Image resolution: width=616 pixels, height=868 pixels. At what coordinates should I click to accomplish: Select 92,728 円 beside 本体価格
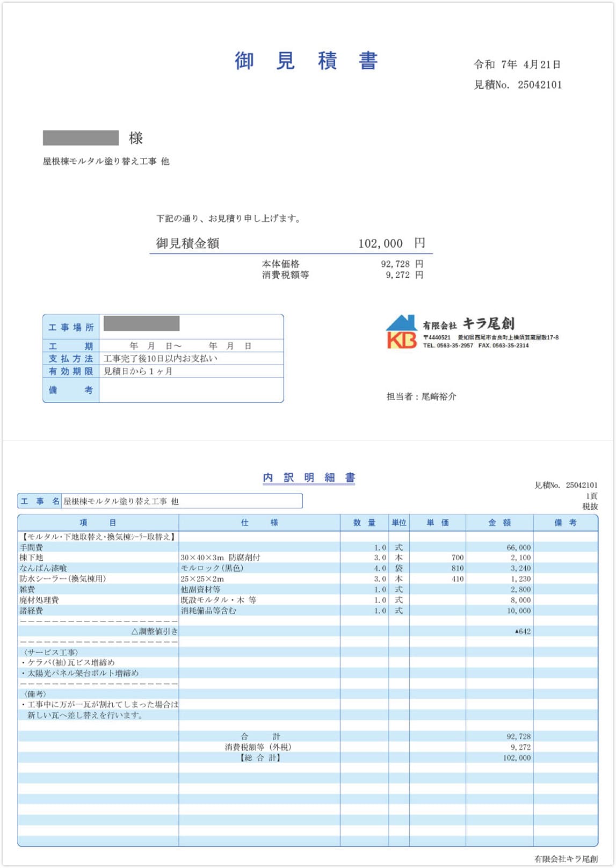pos(402,264)
